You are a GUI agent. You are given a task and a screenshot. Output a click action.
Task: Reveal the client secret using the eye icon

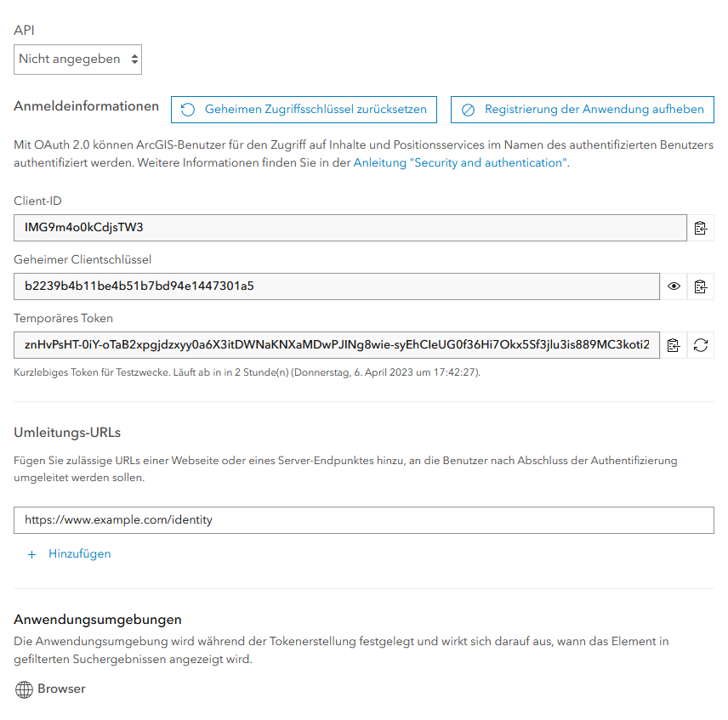[x=673, y=286]
